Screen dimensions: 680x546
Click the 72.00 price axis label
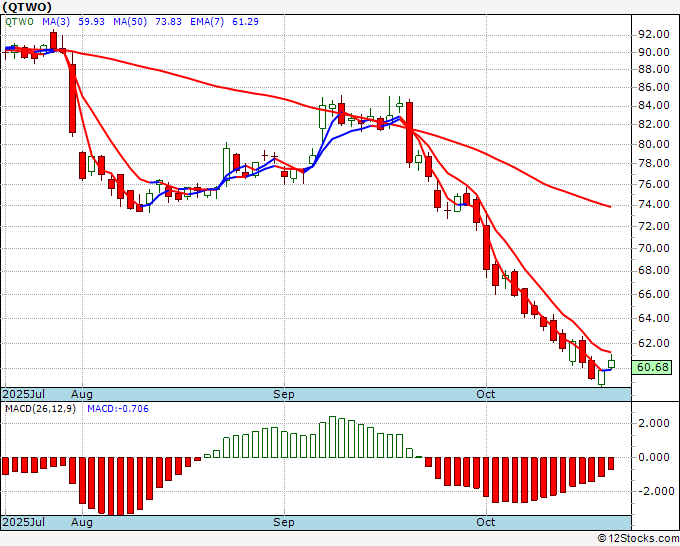click(654, 226)
